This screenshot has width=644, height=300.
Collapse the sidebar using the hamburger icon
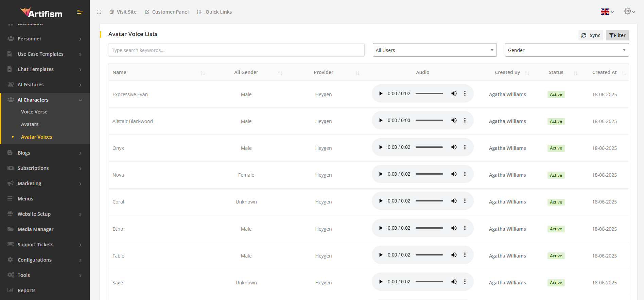pyautogui.click(x=80, y=12)
